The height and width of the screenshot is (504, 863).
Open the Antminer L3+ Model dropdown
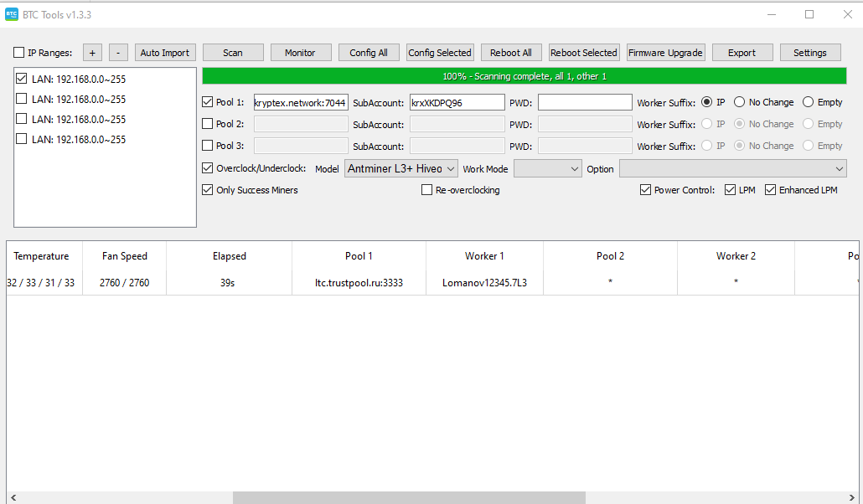click(x=401, y=169)
